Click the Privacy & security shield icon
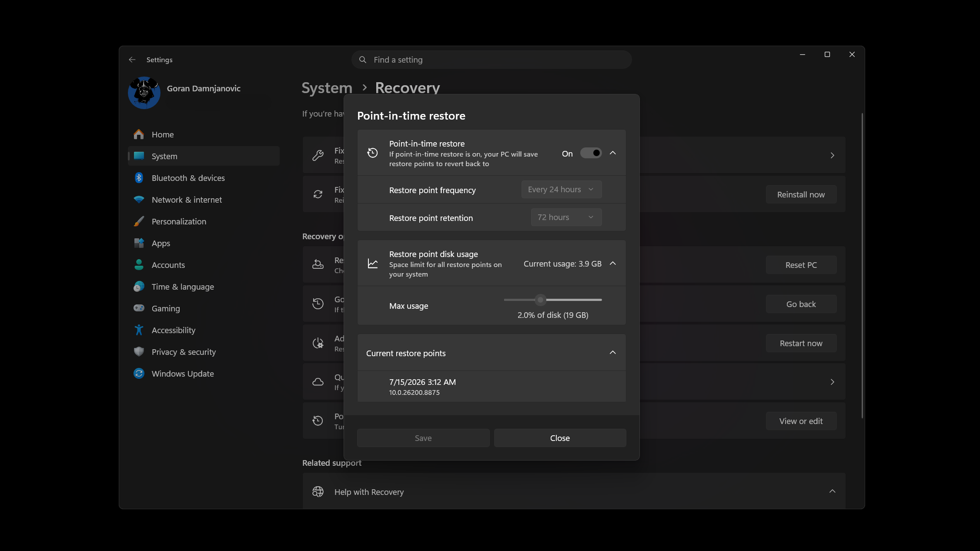This screenshot has width=980, height=551. pyautogui.click(x=139, y=352)
